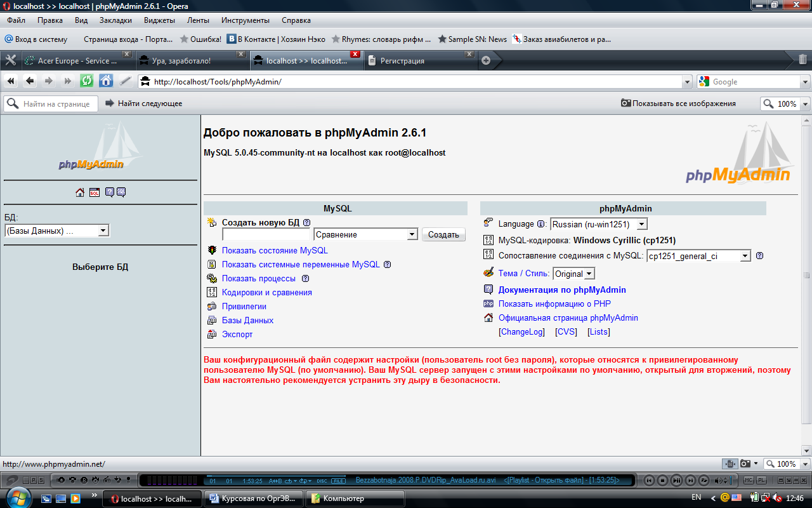812x508 pixels.
Task: Open the Сравнение collation dropdown
Action: coord(365,234)
